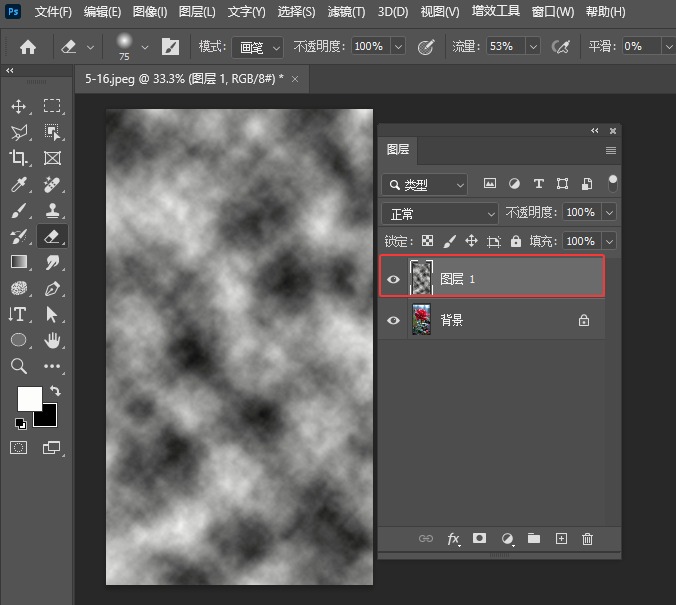Select the Pen tool

(52, 288)
